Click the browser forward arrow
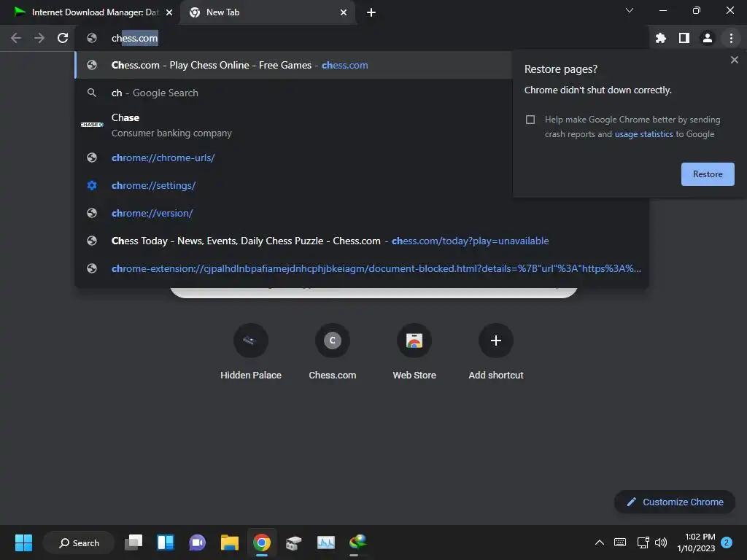 (39, 38)
